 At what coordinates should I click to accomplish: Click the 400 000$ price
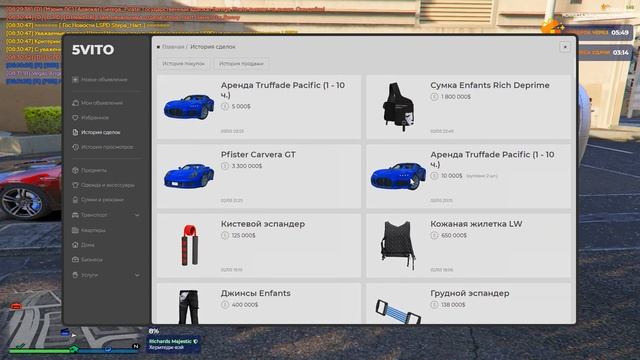(245, 305)
